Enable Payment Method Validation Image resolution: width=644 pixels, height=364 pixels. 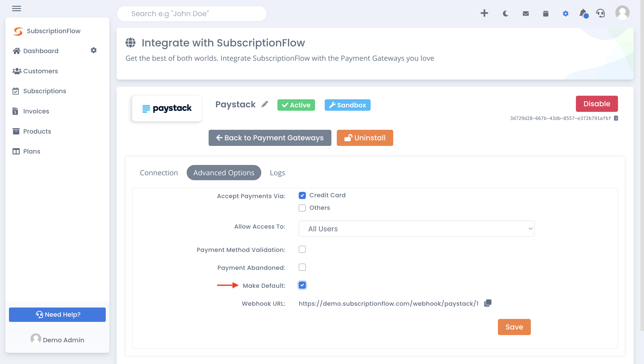[302, 249]
